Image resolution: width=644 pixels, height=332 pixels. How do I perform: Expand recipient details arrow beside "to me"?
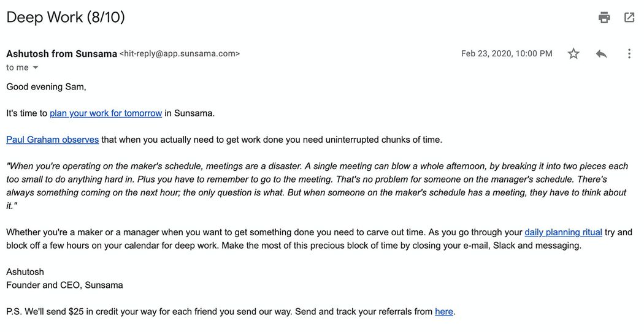pos(36,67)
